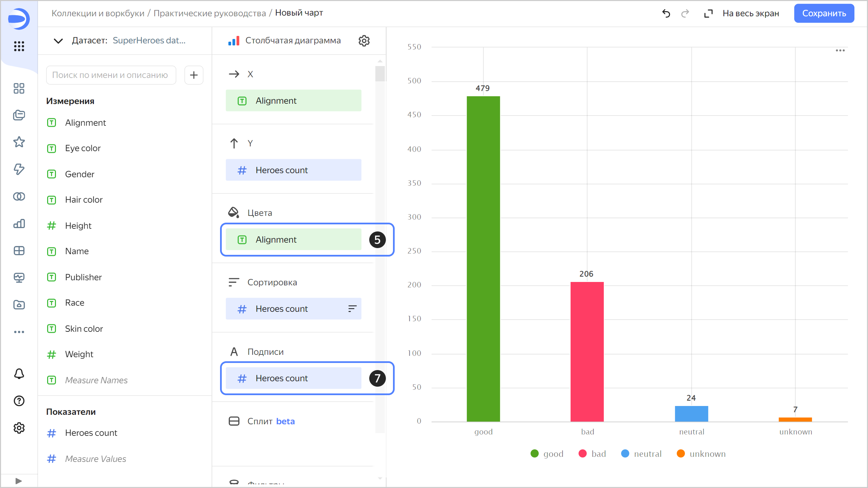Go to Коллекции и воркбуки breadcrumb

pyautogui.click(x=98, y=13)
